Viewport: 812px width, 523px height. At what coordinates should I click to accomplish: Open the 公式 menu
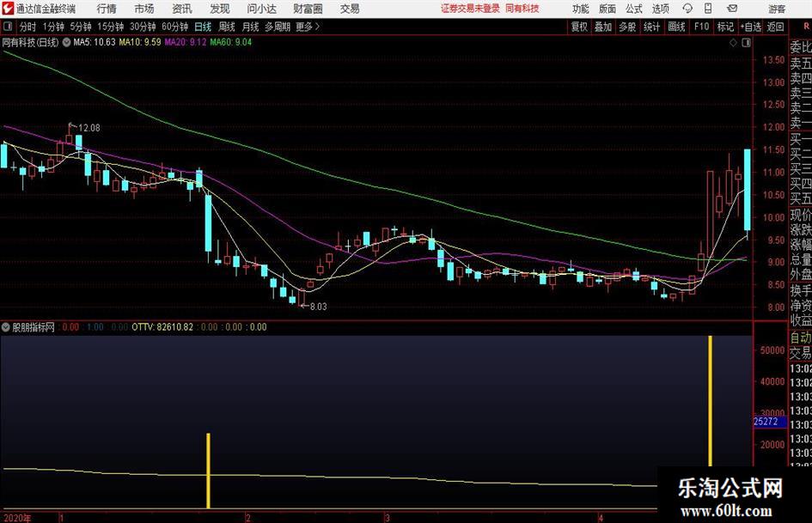tap(633, 9)
